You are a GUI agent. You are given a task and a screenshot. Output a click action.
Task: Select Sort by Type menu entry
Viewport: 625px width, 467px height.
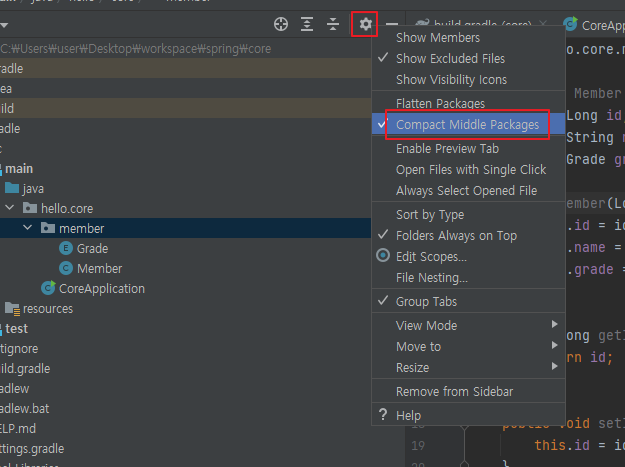(468, 215)
